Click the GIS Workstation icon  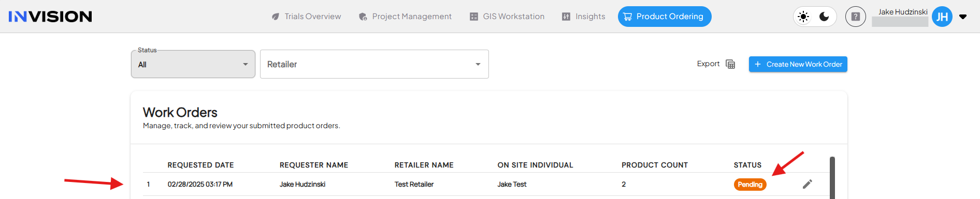(x=474, y=17)
